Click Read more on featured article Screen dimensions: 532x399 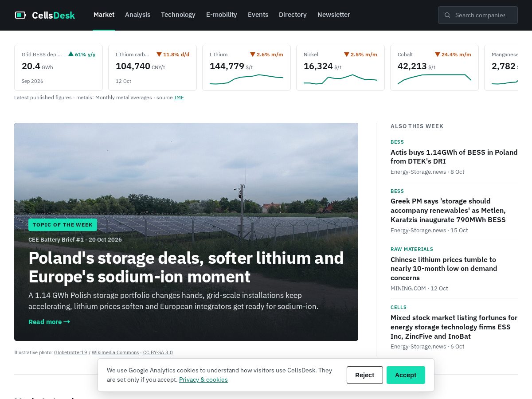pyautogui.click(x=49, y=322)
